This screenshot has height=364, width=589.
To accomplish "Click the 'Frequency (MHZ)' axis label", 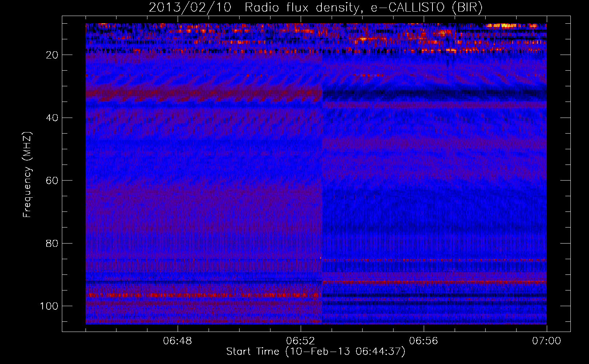I will point(27,175).
